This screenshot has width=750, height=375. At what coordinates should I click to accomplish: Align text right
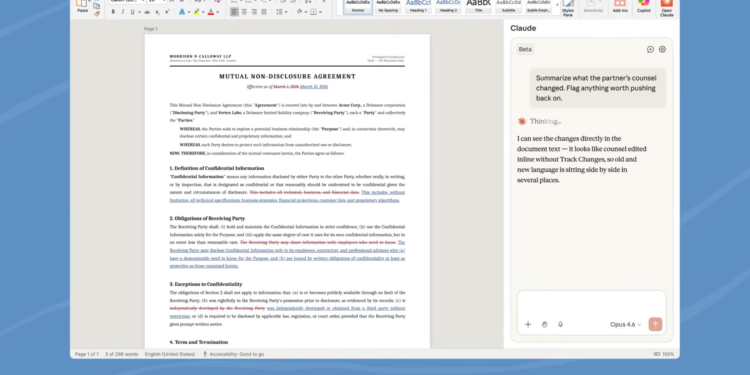pos(254,12)
